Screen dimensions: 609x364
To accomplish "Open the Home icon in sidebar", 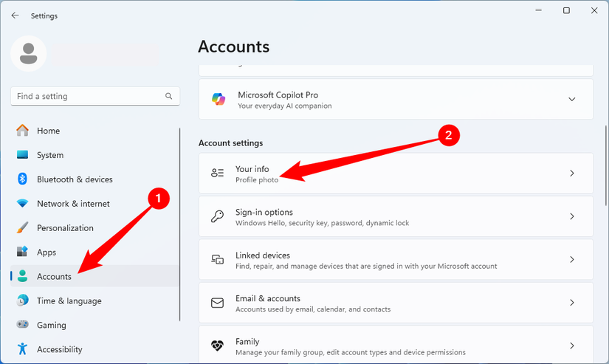I will (23, 131).
